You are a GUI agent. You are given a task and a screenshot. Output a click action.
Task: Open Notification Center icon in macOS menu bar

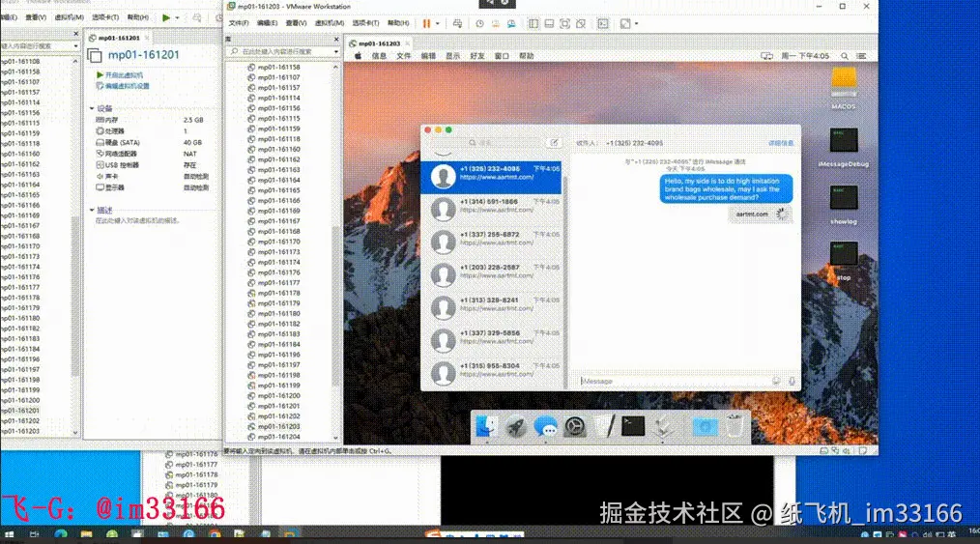tap(861, 56)
